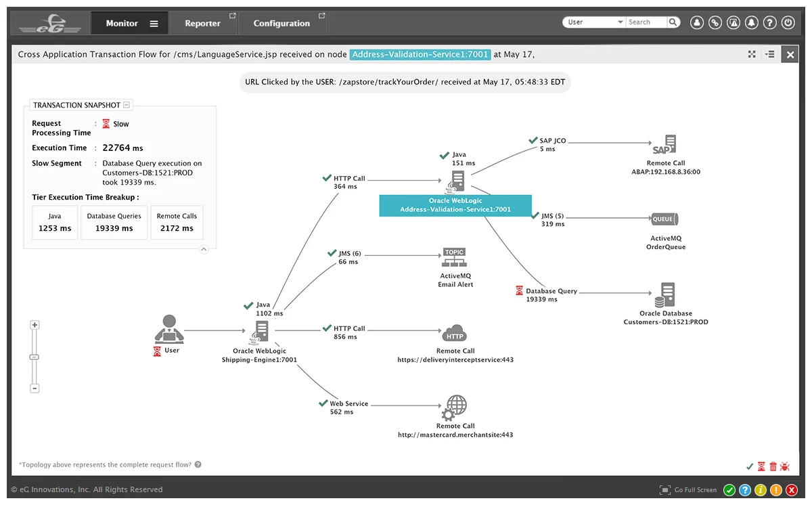Open the list options menu in panel header
The width and height of the screenshot is (812, 505).
[x=770, y=54]
